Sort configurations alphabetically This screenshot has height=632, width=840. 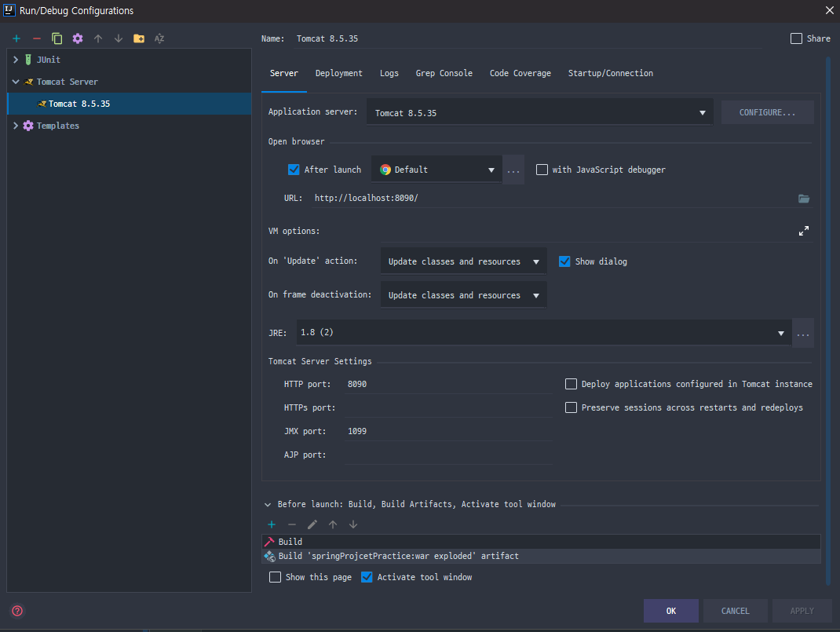[159, 38]
